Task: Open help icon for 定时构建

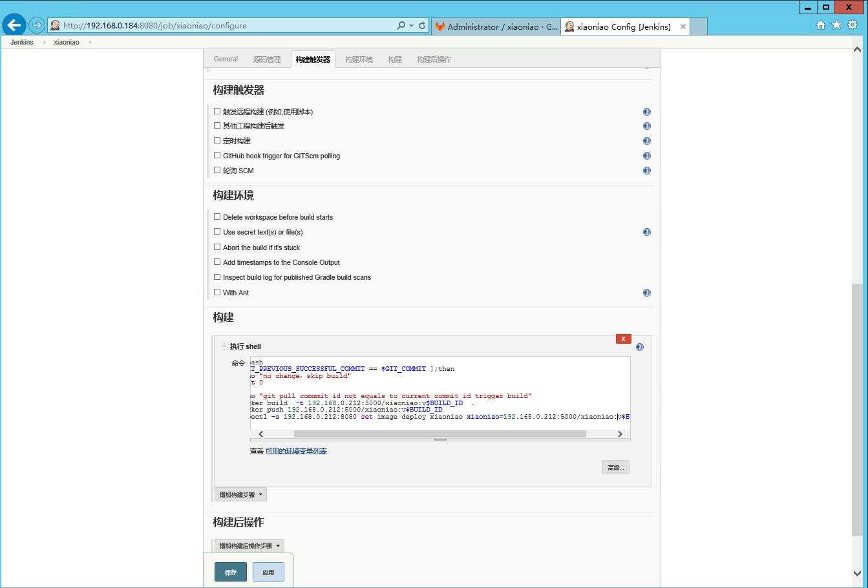Action: (646, 141)
